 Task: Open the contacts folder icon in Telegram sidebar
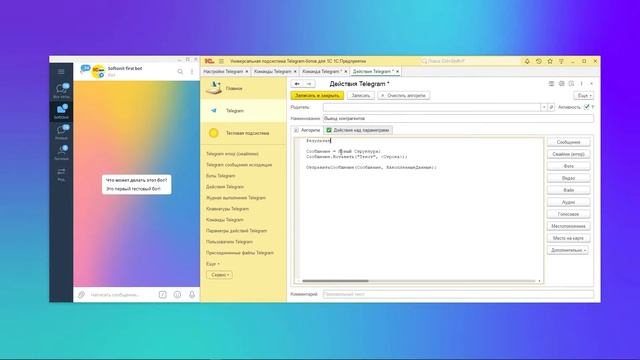click(x=61, y=152)
